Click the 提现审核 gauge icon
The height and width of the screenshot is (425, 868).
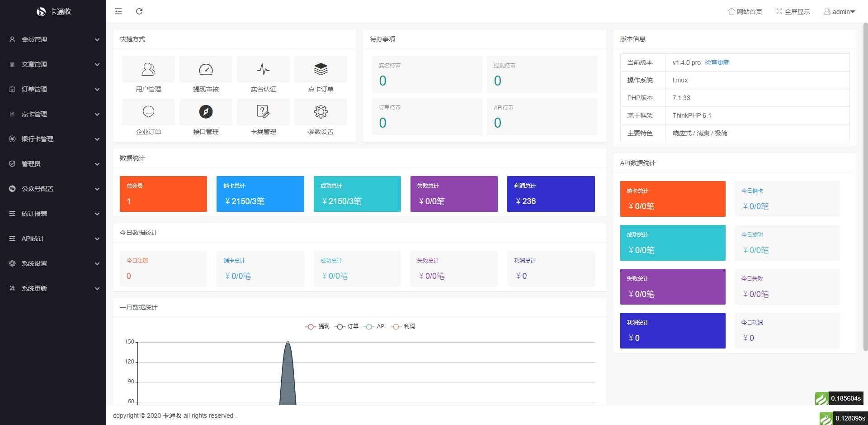coord(206,69)
